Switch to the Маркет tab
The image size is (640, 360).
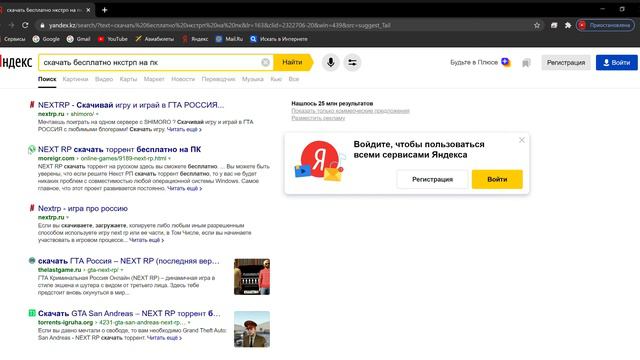coord(154,79)
